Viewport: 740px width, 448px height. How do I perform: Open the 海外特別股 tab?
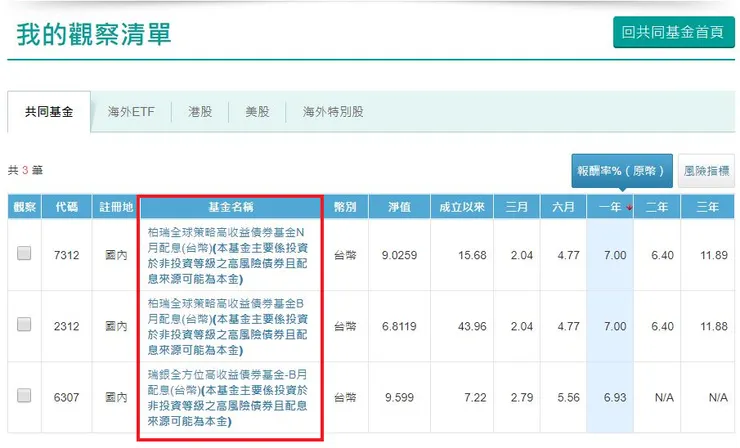[333, 112]
